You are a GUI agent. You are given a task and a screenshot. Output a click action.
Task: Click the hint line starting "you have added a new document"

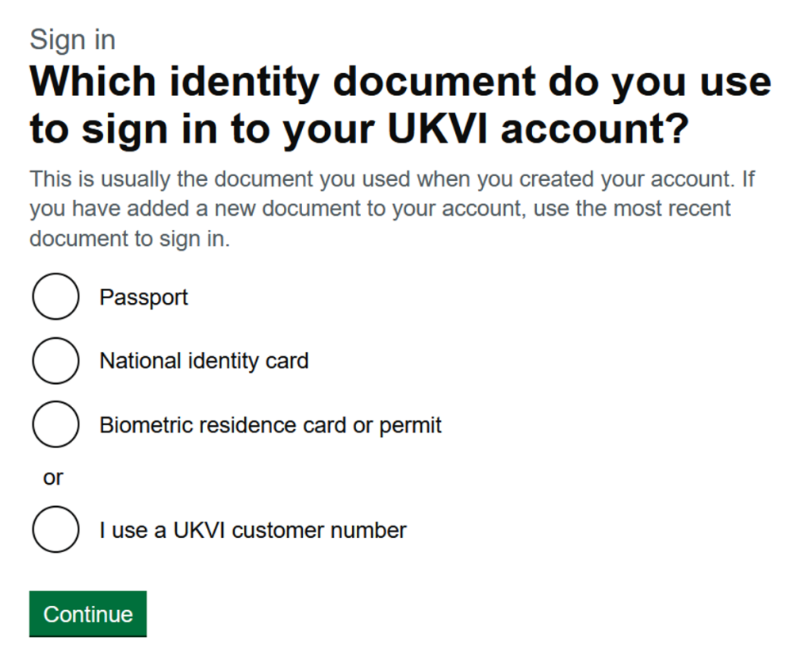380,209
